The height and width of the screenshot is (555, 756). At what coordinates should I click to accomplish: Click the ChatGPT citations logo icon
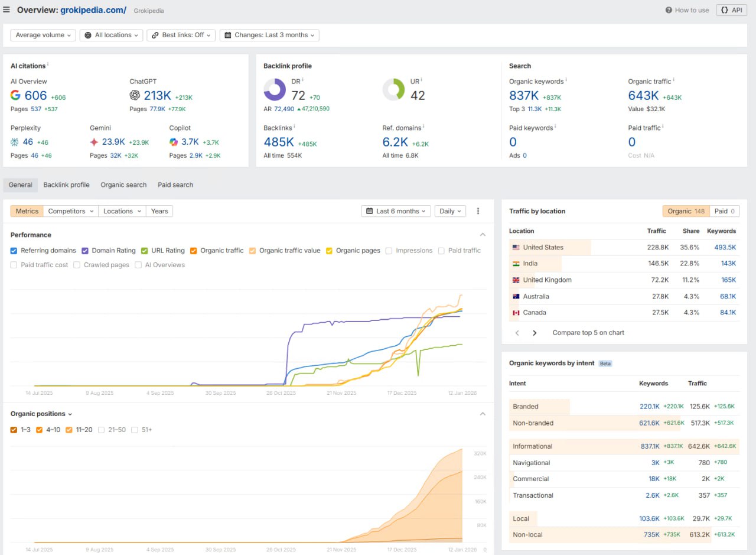pyautogui.click(x=135, y=95)
